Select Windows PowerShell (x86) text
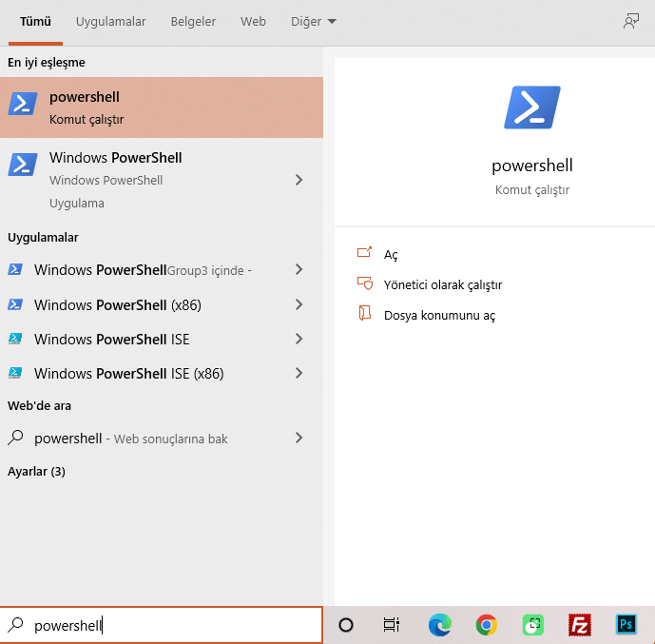The width and height of the screenshot is (655, 644). [117, 305]
